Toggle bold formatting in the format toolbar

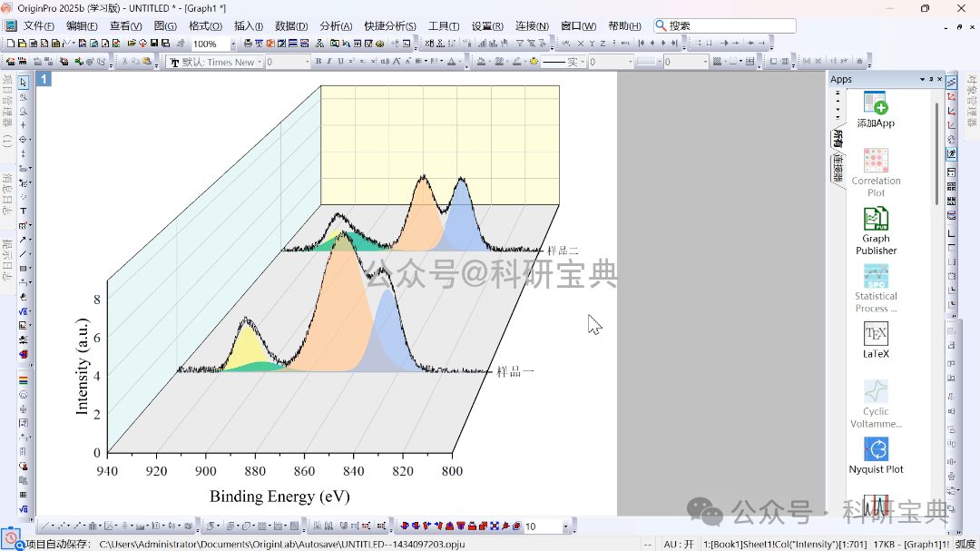pyautogui.click(x=319, y=63)
